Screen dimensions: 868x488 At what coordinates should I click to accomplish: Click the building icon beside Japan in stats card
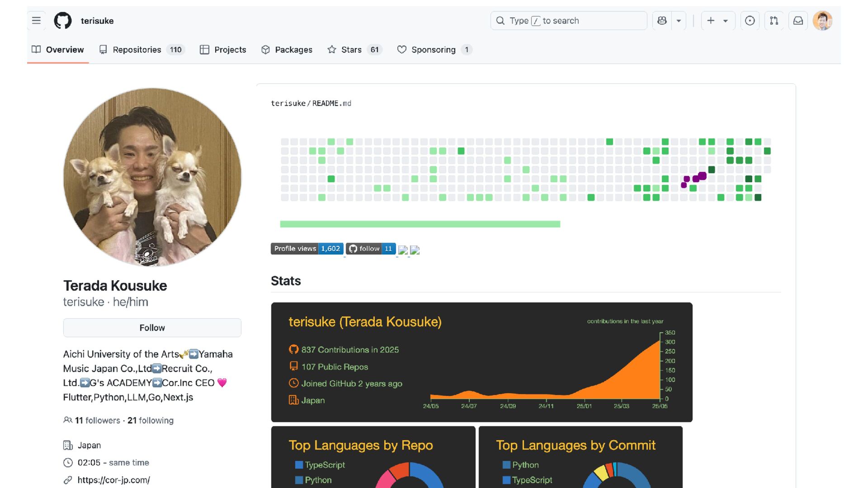click(x=294, y=400)
